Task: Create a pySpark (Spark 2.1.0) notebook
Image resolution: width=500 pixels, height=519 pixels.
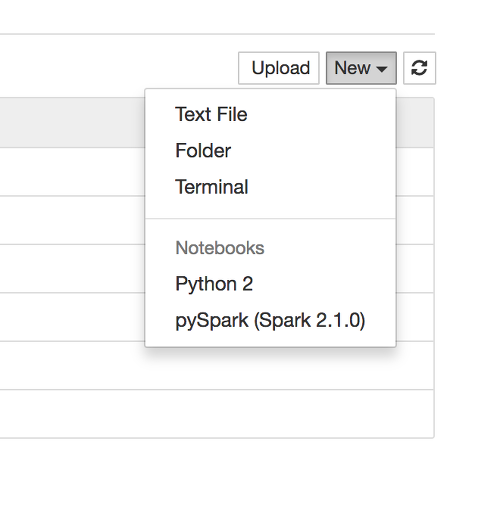Action: 270,320
